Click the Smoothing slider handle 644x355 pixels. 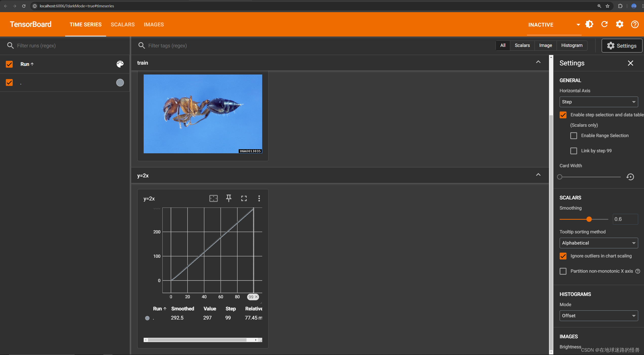(x=589, y=219)
